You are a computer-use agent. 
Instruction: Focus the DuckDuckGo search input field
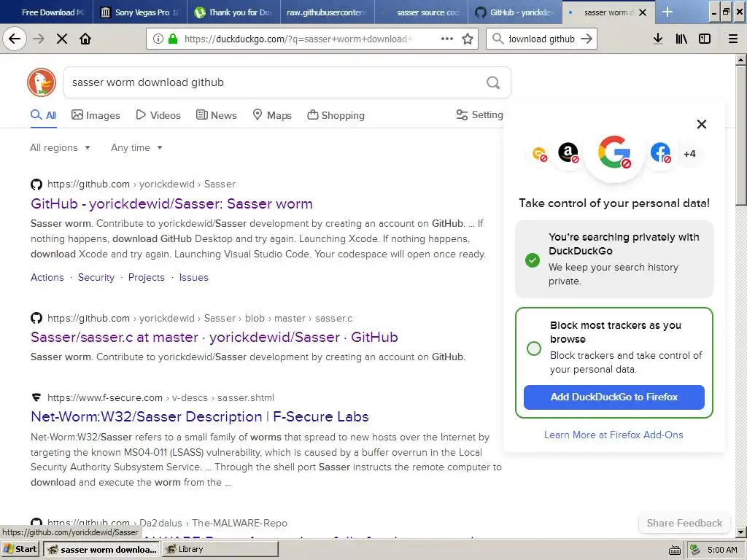[x=276, y=82]
